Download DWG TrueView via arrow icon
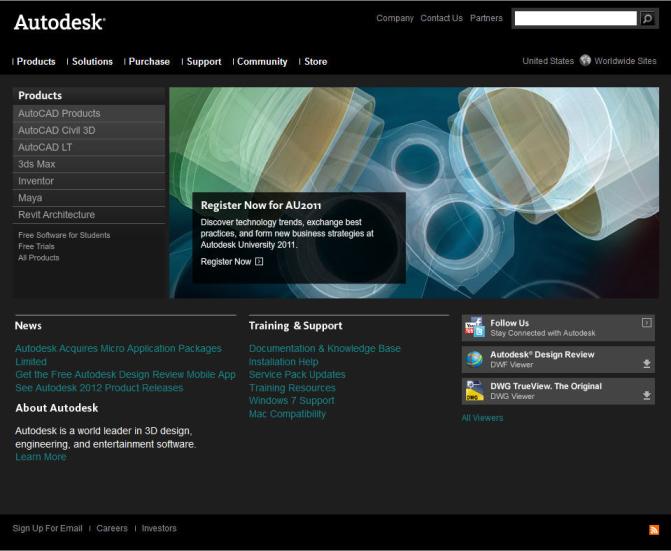Screen dimensions: 671x551 pyautogui.click(x=647, y=395)
